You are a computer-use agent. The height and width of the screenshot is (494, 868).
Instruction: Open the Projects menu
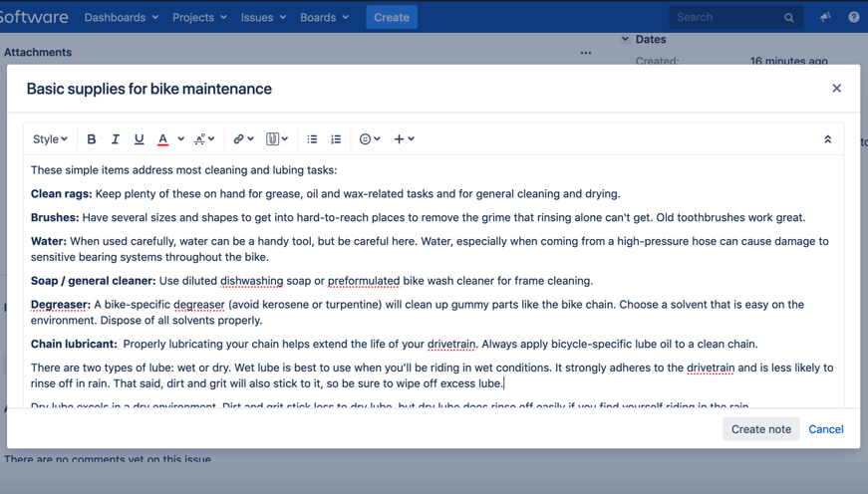pos(199,17)
